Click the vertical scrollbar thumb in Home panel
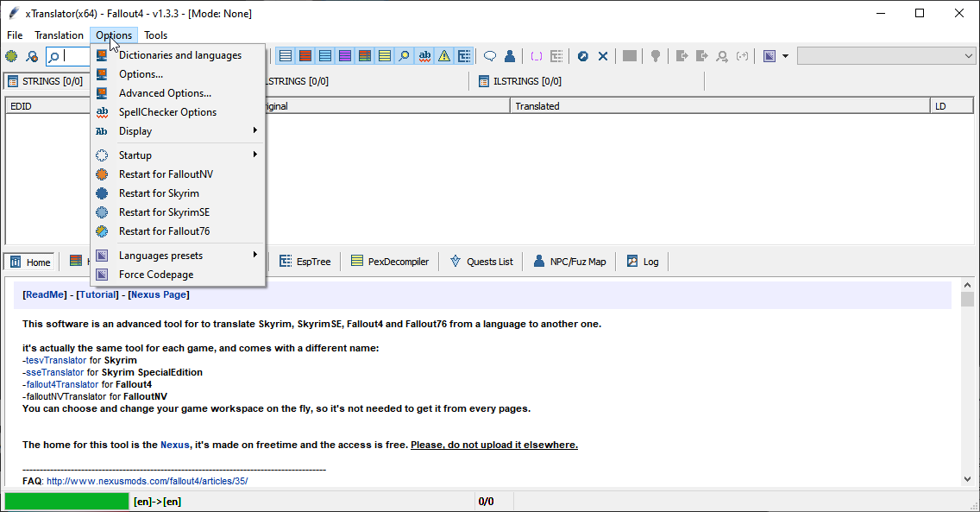This screenshot has height=512, width=980. point(968,300)
